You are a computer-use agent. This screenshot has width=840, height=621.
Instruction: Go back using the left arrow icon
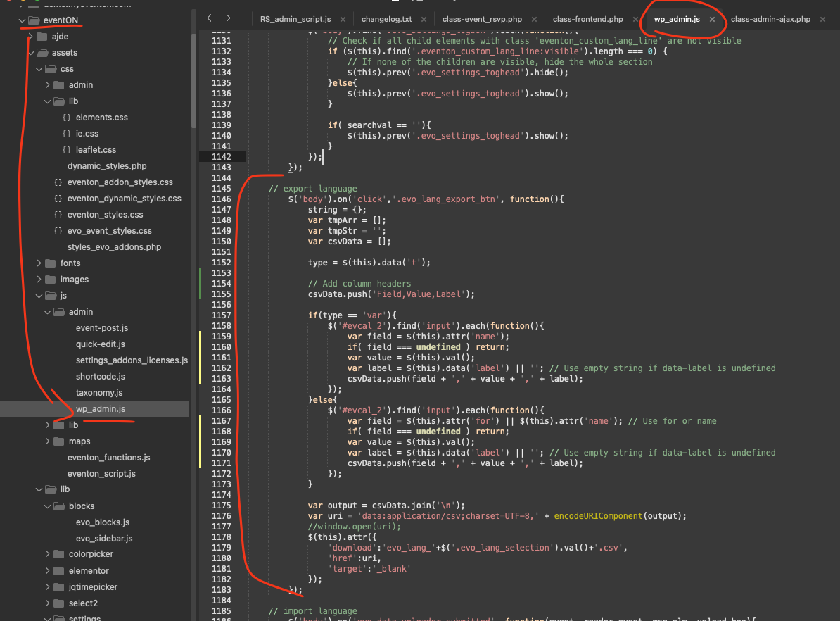(210, 18)
